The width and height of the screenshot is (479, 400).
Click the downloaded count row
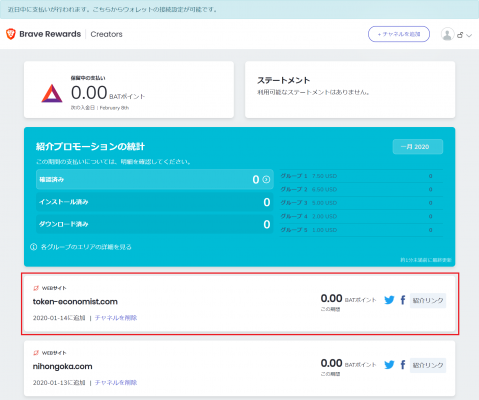pyautogui.click(x=155, y=224)
